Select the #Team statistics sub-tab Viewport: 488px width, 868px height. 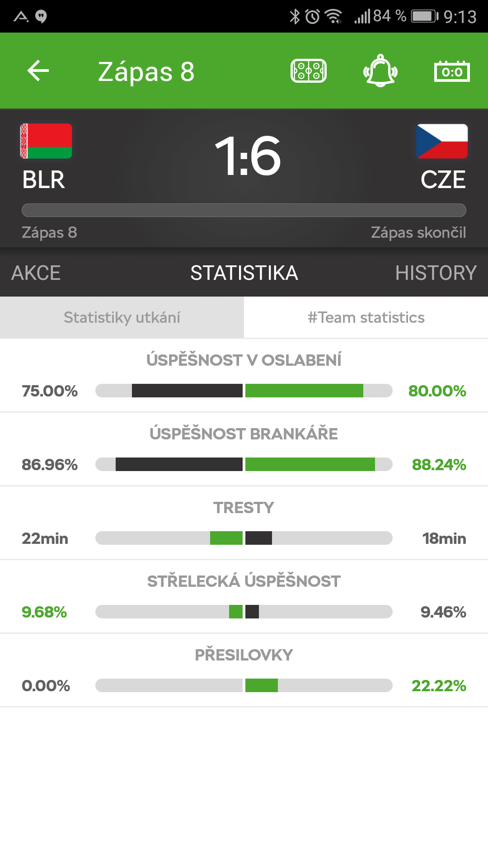click(366, 317)
